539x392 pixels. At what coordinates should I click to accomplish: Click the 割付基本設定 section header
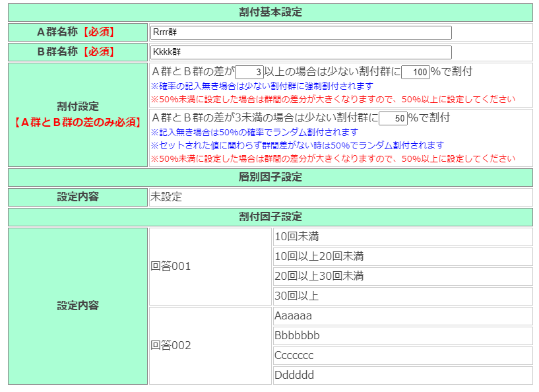pos(270,13)
